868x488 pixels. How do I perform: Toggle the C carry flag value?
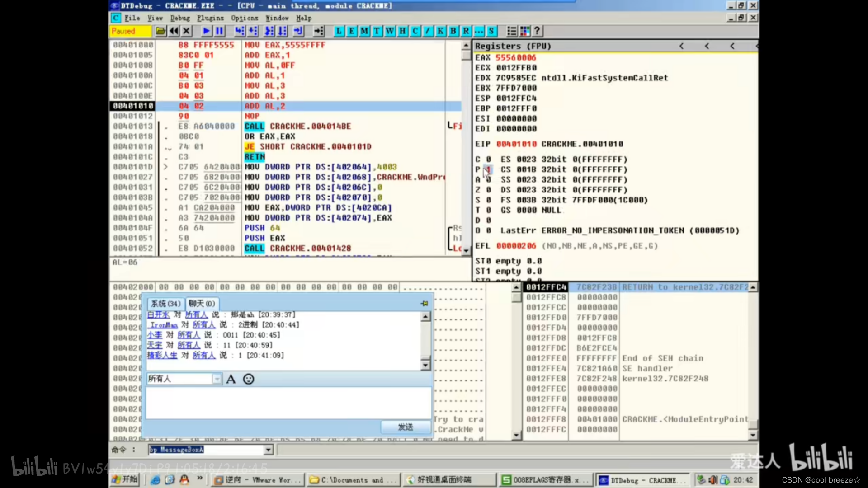[x=488, y=160]
